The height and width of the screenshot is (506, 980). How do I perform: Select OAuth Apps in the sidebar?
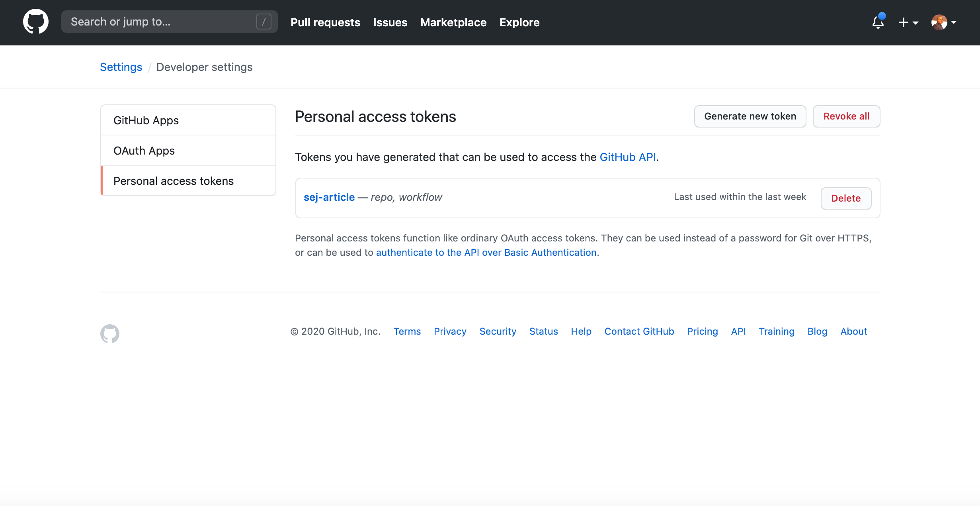tap(188, 151)
